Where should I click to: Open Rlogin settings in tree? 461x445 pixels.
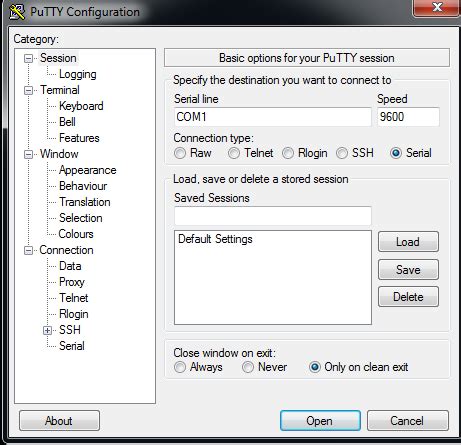click(x=74, y=314)
